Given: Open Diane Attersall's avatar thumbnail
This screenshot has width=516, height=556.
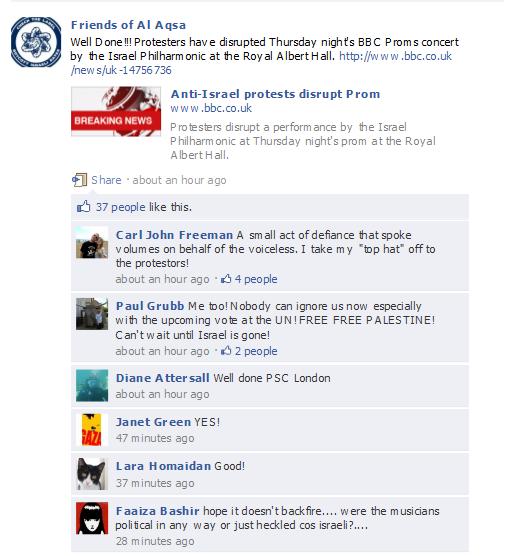Looking at the screenshot, I should click(92, 385).
